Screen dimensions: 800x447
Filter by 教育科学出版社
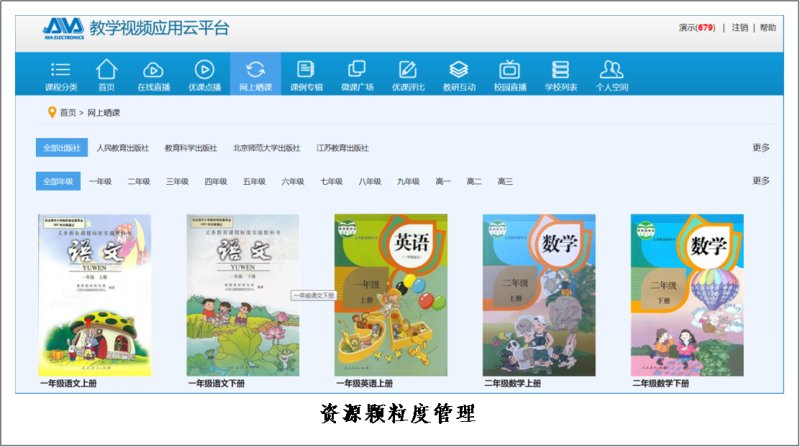point(191,148)
